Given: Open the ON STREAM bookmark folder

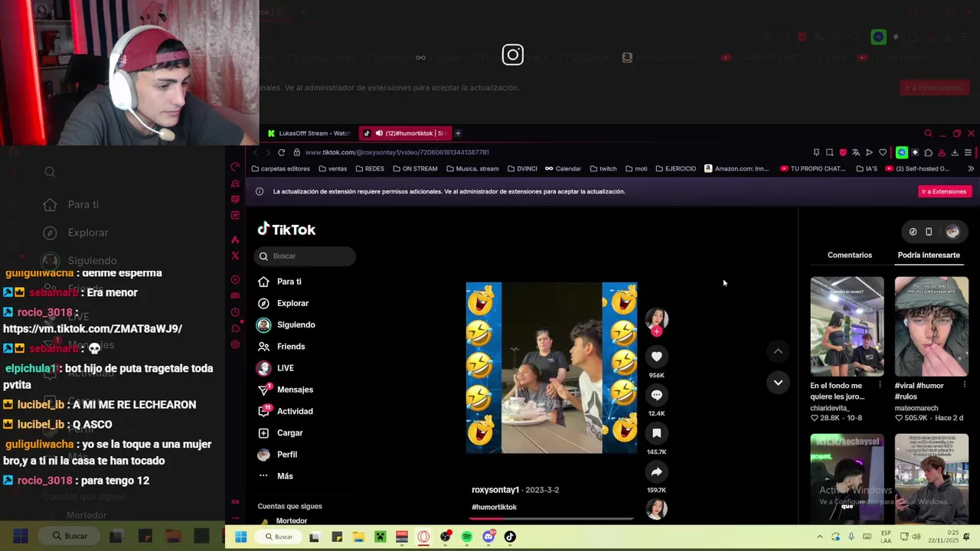Looking at the screenshot, I should pyautogui.click(x=415, y=168).
